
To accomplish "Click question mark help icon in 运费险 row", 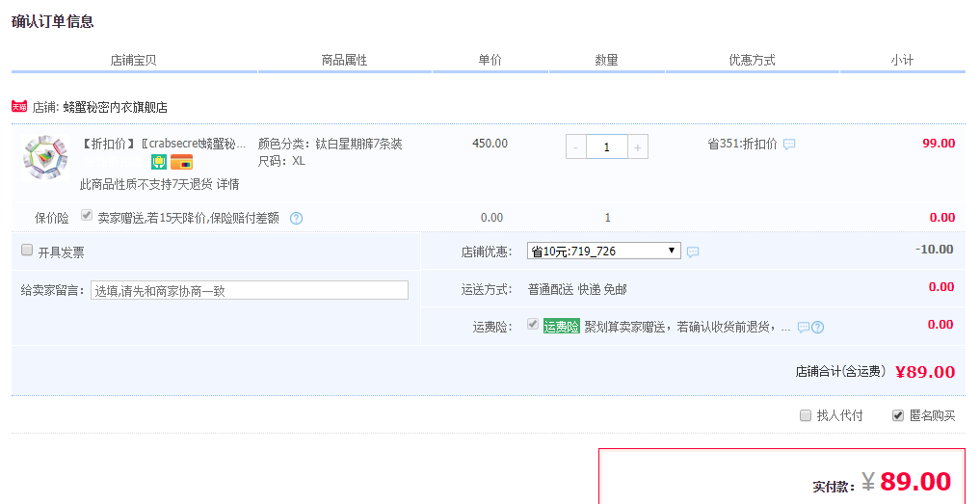I will tap(817, 327).
